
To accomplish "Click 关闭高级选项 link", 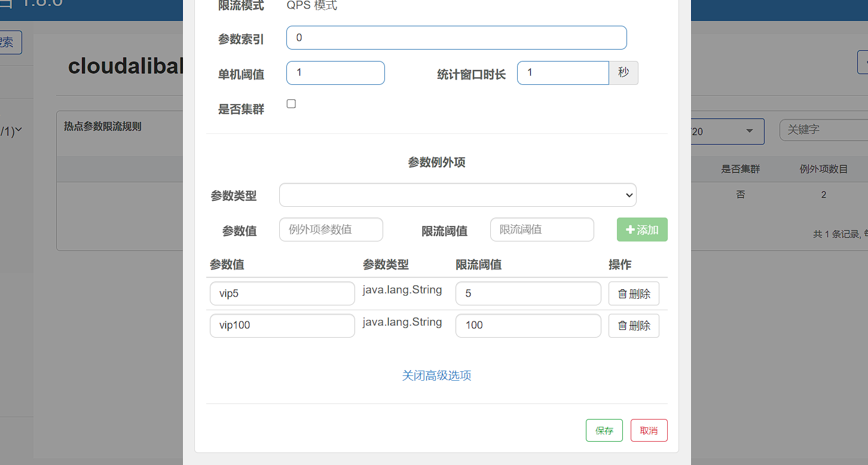I will [x=436, y=375].
